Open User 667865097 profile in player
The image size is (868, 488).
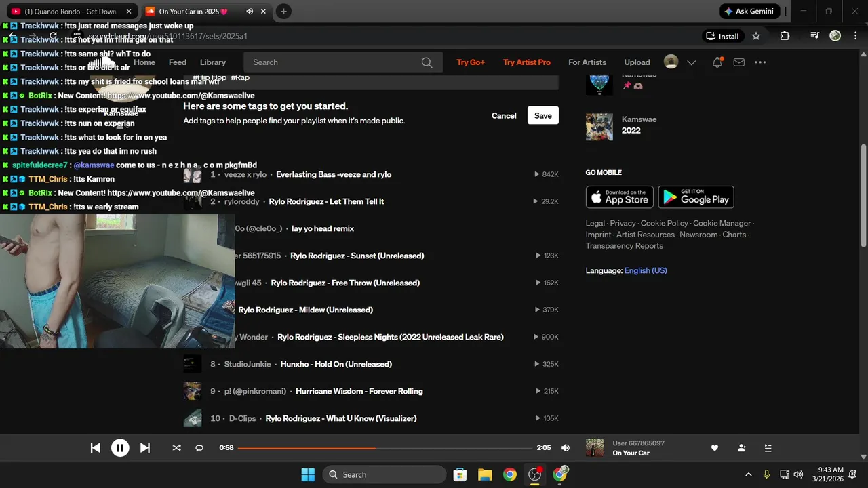[x=638, y=443]
